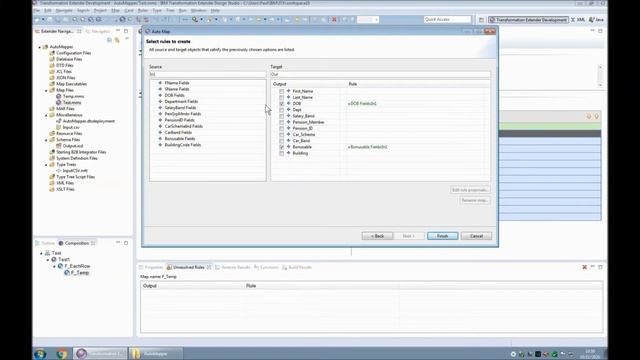The image size is (640, 360).
Task: Click the Open Perspective icon
Action: tap(481, 20)
